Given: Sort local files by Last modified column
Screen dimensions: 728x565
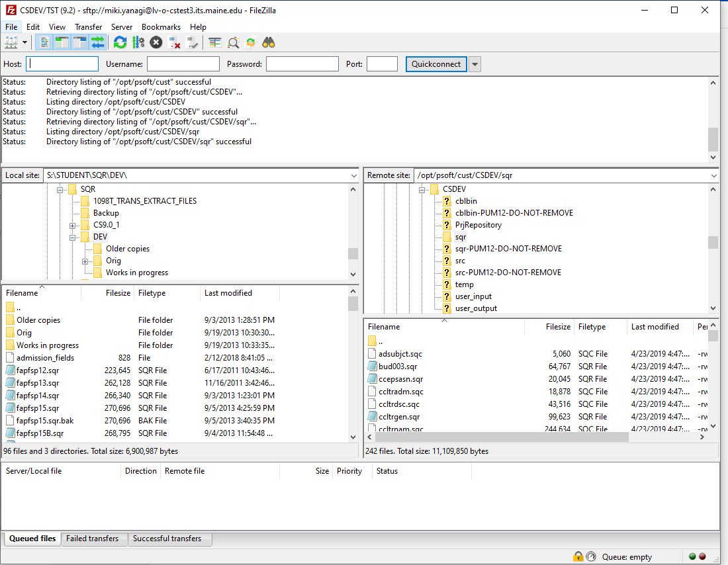Looking at the screenshot, I should tap(240, 293).
